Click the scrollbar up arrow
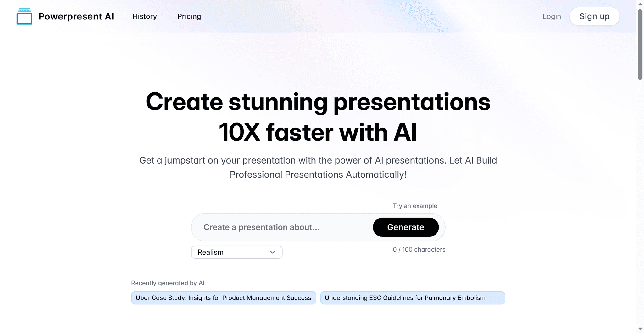 [640, 4]
